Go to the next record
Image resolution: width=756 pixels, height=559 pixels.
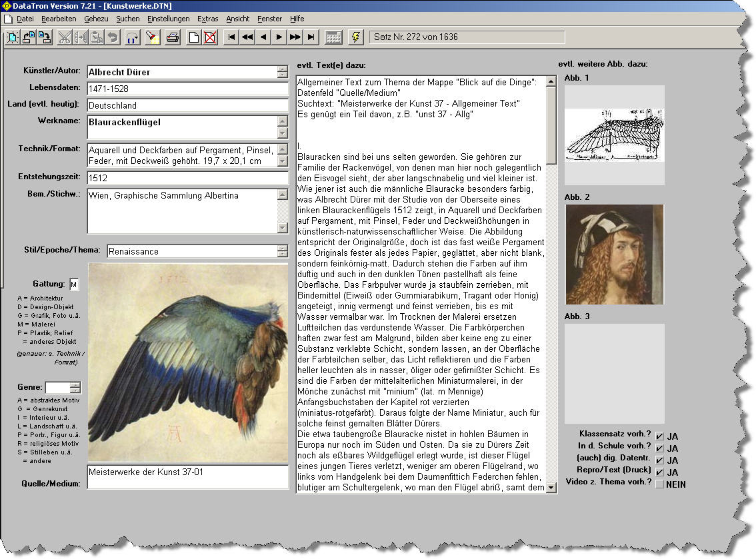tap(279, 37)
